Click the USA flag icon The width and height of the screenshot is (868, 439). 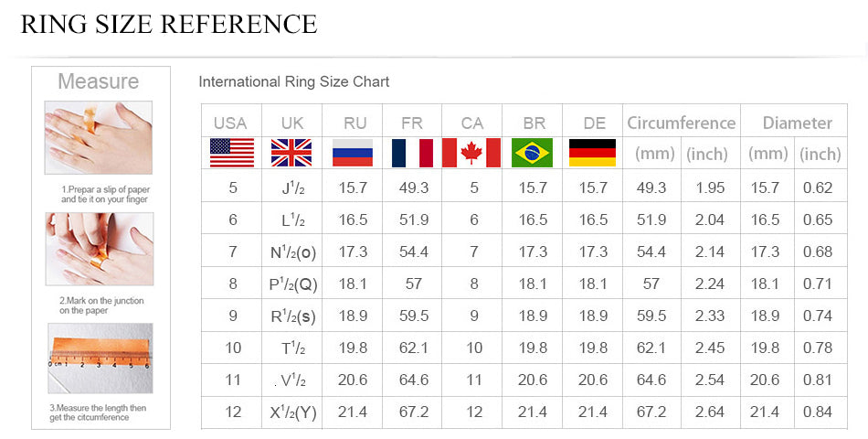(232, 153)
